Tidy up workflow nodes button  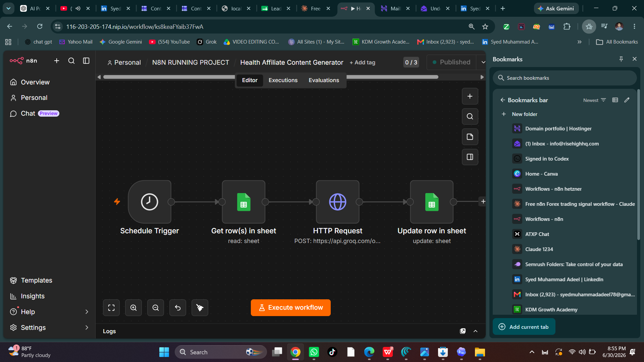pos(200,308)
